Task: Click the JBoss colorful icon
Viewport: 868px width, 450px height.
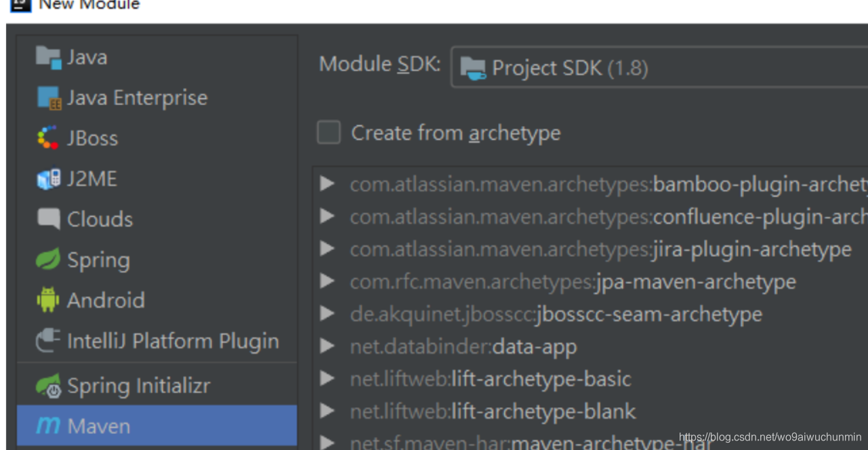Action: 47,138
